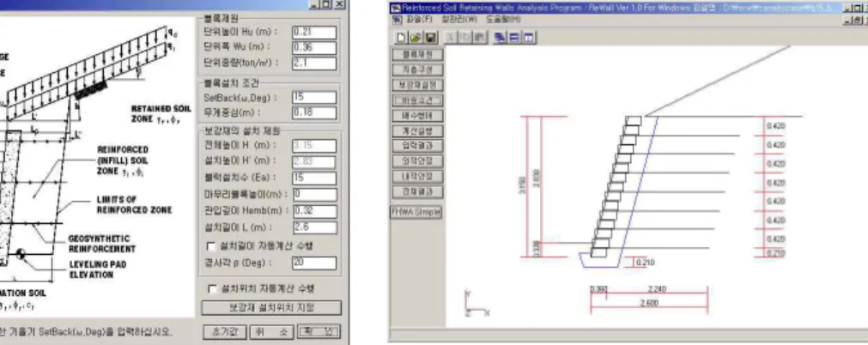This screenshot has height=345, width=868.
Task: Click the SetBack (ω,Deg) input field
Action: point(314,98)
